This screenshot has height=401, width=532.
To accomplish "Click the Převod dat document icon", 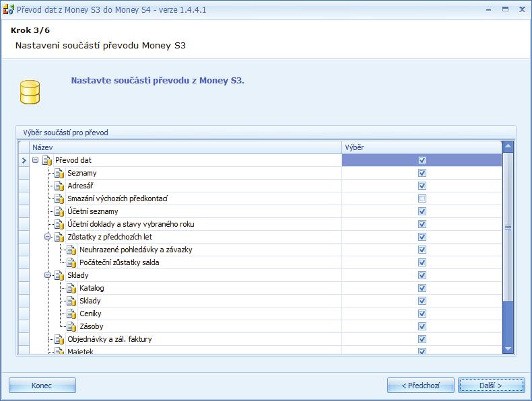I will pos(47,160).
